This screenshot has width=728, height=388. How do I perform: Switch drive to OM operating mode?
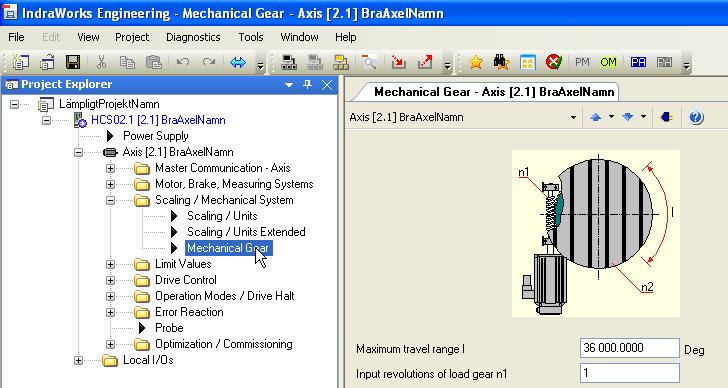coord(608,62)
